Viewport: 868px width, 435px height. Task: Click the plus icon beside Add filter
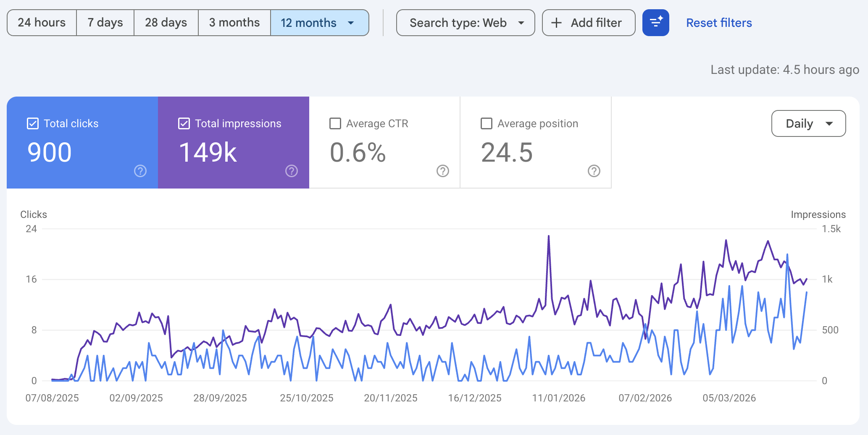click(x=557, y=23)
